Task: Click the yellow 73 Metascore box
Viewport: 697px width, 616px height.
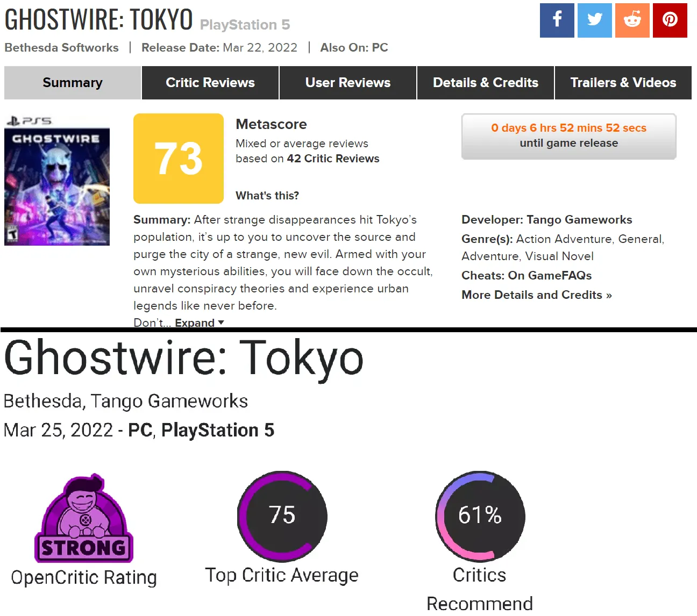Action: (x=179, y=159)
